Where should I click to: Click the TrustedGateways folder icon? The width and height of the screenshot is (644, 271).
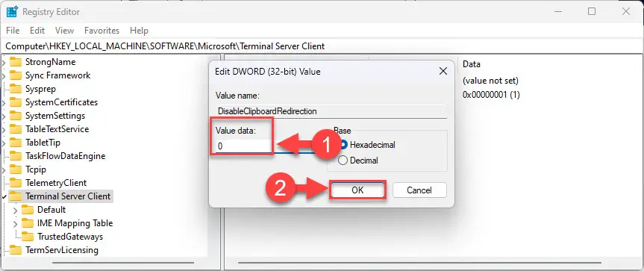pyautogui.click(x=28, y=237)
